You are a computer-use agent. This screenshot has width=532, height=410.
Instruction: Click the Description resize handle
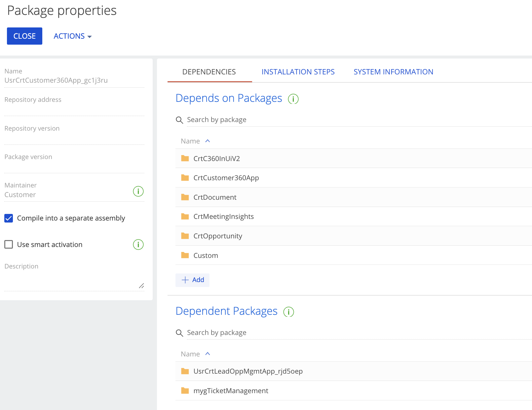coord(141,286)
